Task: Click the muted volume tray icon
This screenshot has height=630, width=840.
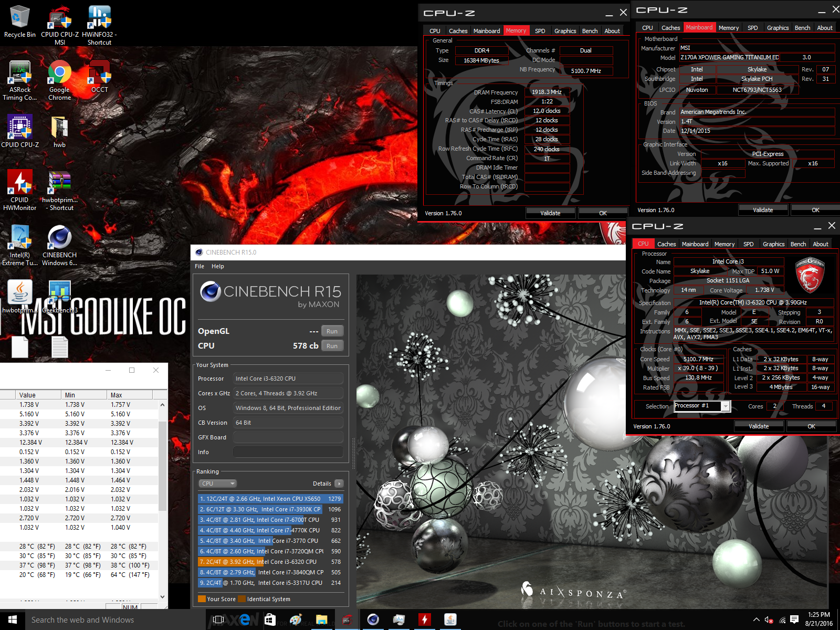Action: point(769,619)
